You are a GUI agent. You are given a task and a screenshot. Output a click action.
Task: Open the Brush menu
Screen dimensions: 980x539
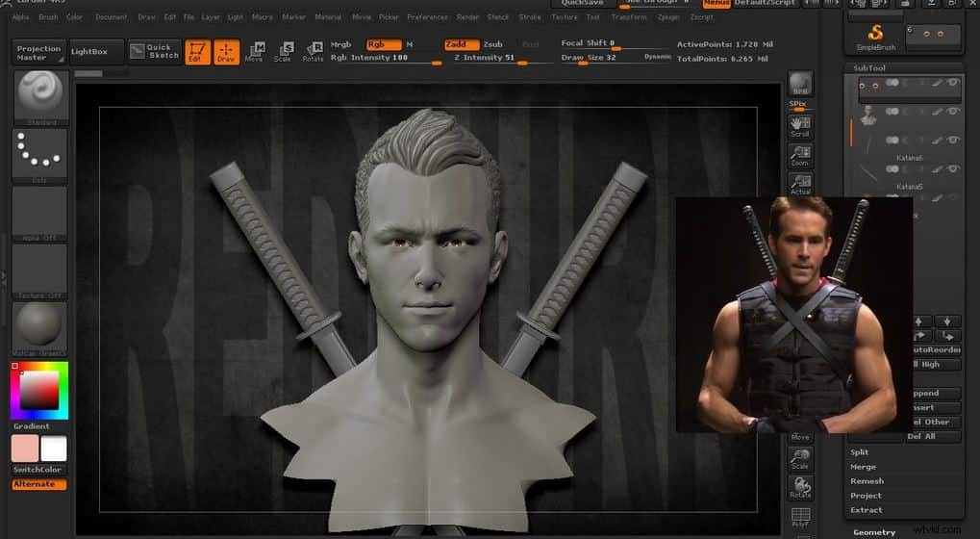pyautogui.click(x=48, y=17)
